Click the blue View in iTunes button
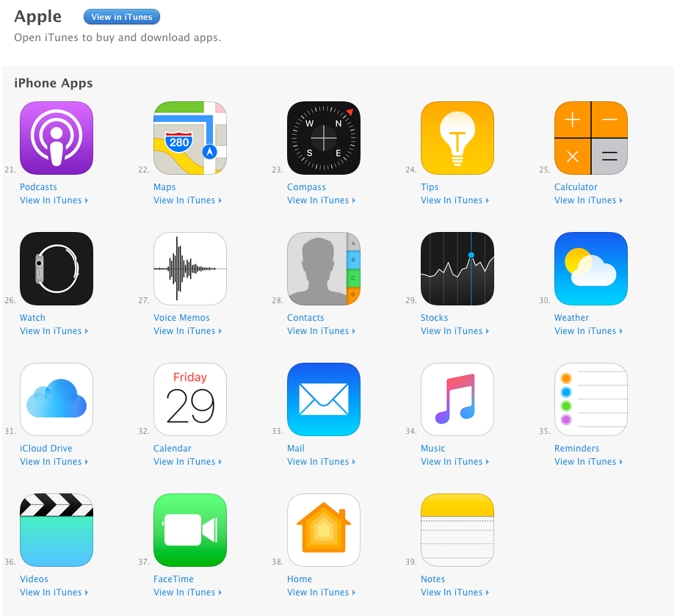The image size is (677, 616). coord(122,17)
